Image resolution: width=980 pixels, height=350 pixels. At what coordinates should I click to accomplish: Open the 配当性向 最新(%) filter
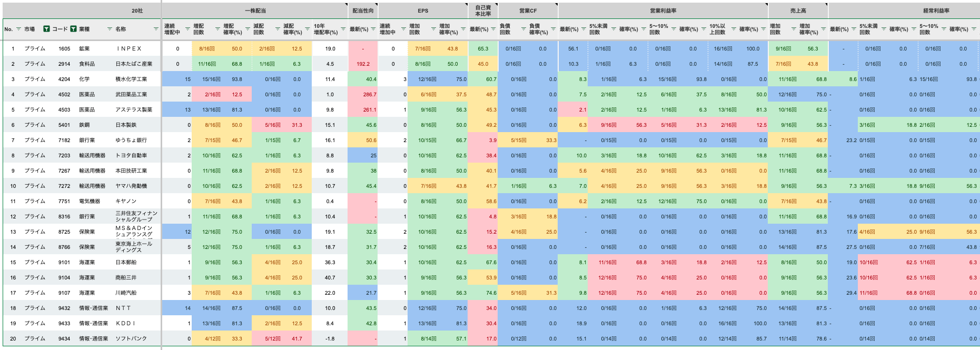(373, 29)
